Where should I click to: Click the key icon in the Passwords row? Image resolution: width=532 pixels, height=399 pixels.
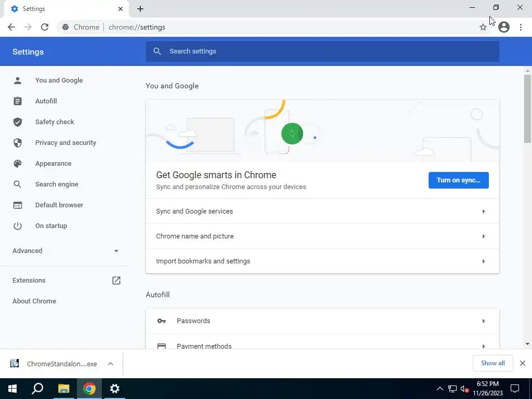[162, 321]
